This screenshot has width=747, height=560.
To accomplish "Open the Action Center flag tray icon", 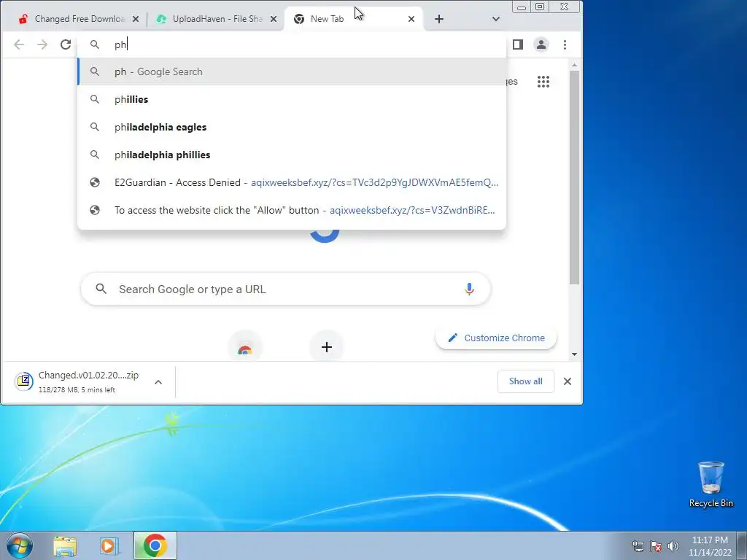I will pyautogui.click(x=656, y=546).
